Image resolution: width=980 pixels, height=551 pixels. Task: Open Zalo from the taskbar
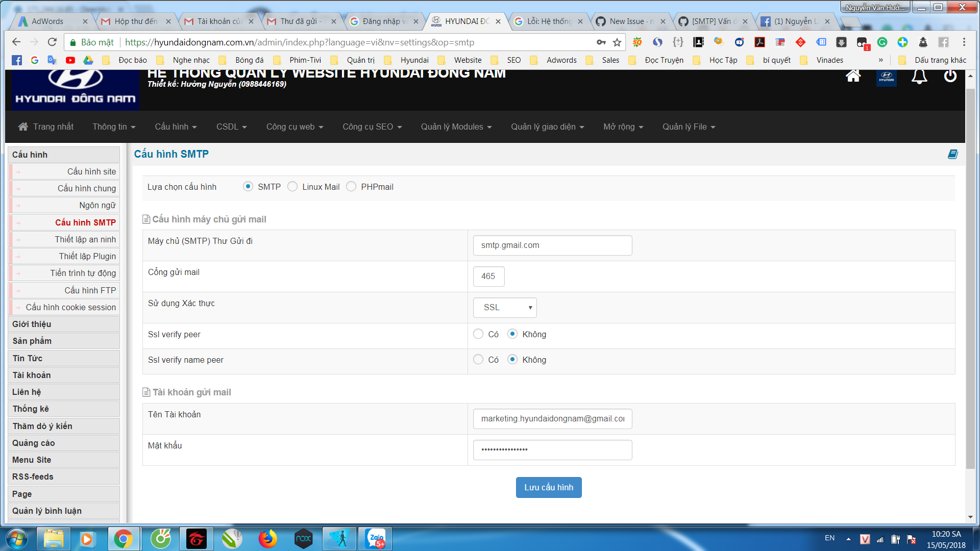pyautogui.click(x=376, y=539)
